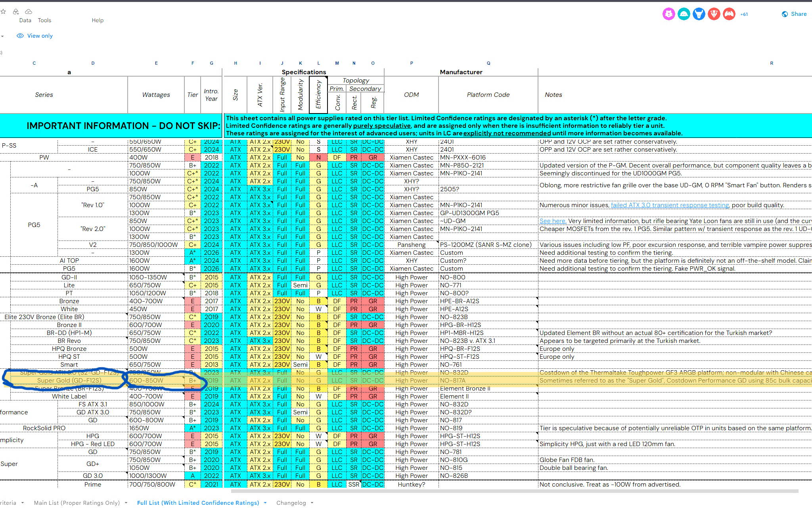This screenshot has height=508, width=812.
Task: Click the PS-1200MZ (SANR S-MZ clone) platform cell
Action: [x=488, y=245]
